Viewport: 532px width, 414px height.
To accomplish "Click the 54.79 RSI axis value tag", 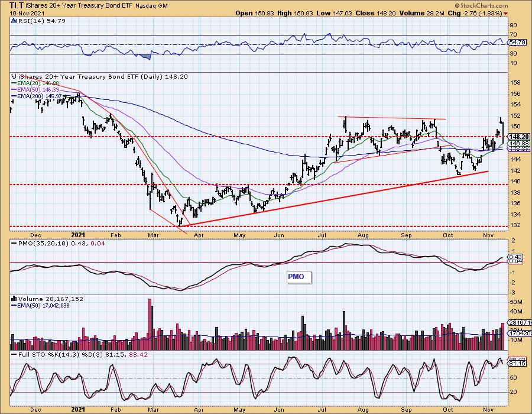I will coord(518,43).
